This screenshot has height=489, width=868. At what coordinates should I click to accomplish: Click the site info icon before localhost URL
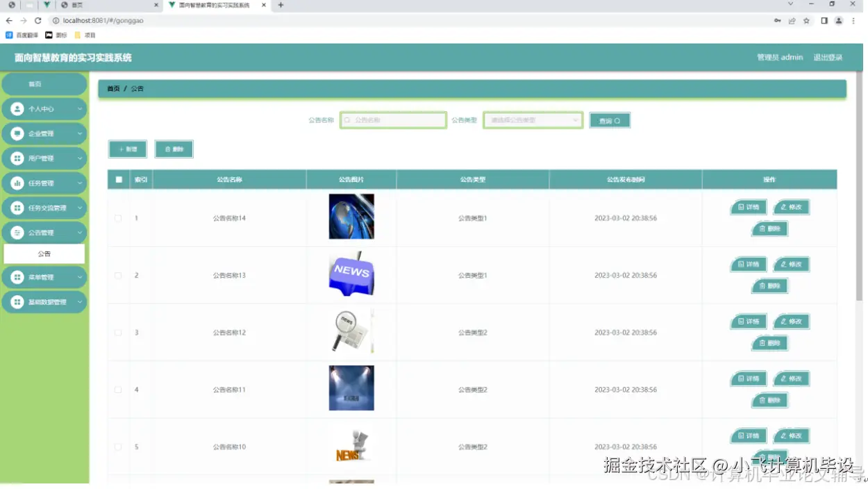point(56,21)
